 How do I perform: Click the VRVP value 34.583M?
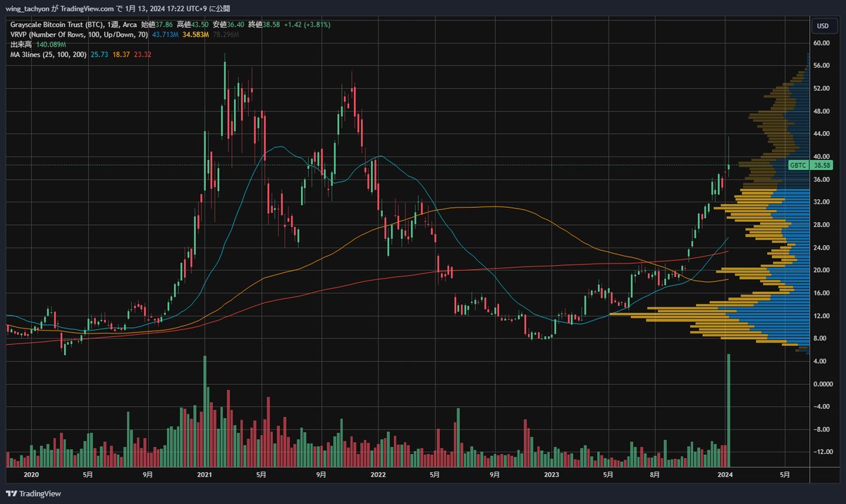coord(196,34)
